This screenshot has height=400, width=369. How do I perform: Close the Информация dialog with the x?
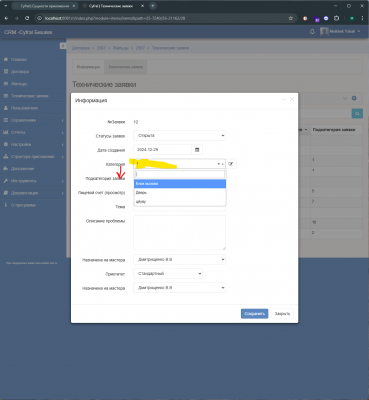[x=292, y=99]
